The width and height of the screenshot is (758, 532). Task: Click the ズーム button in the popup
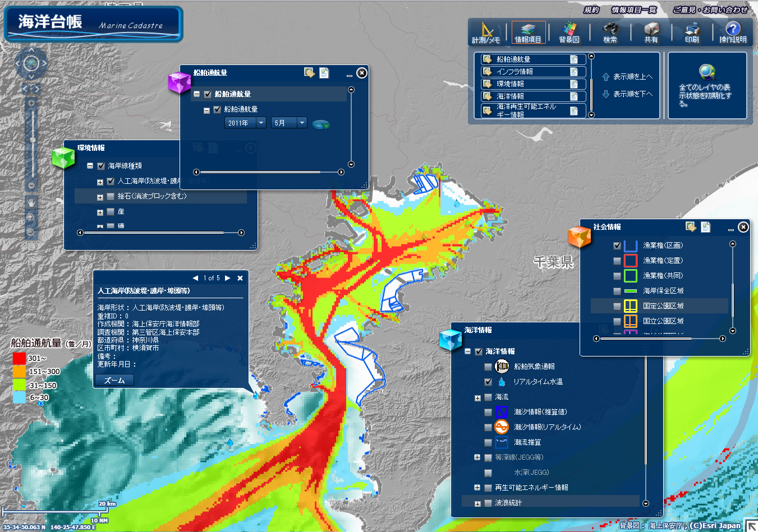coord(114,380)
